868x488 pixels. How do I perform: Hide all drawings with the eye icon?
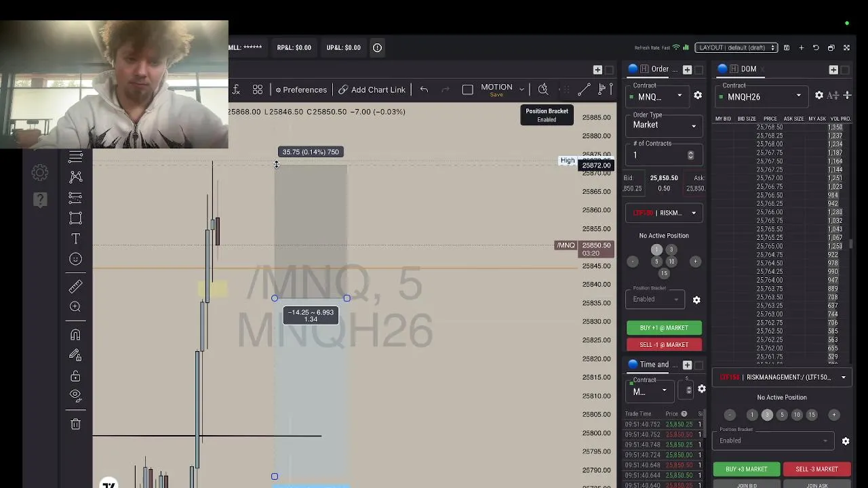tap(75, 395)
